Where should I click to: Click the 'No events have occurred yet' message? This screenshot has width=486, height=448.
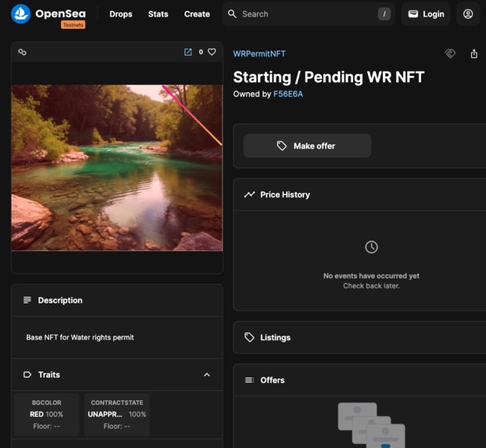(371, 276)
